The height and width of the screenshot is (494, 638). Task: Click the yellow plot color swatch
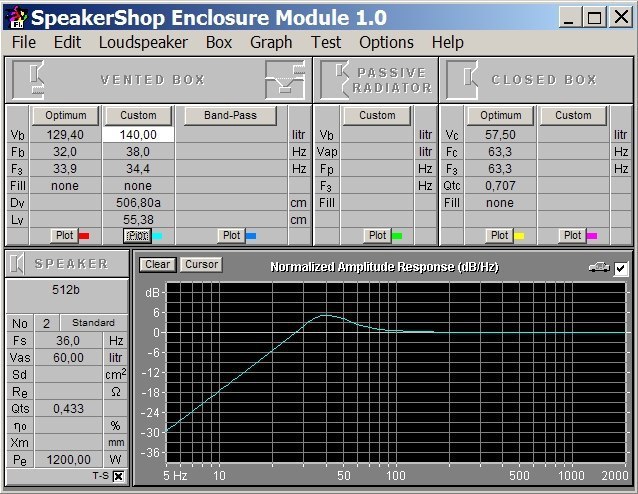click(x=519, y=236)
